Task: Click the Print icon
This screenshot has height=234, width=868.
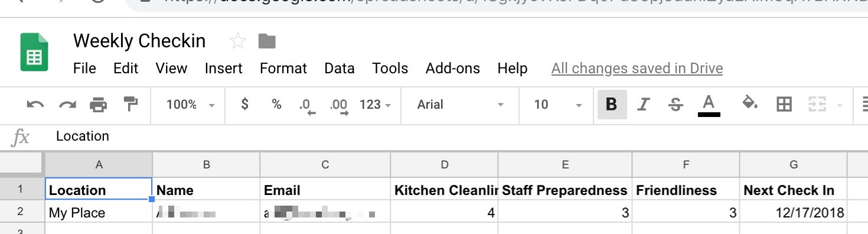Action: coord(99,105)
